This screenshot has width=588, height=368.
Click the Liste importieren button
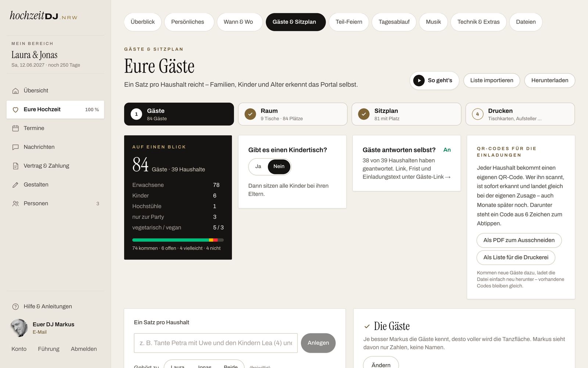coord(492,80)
